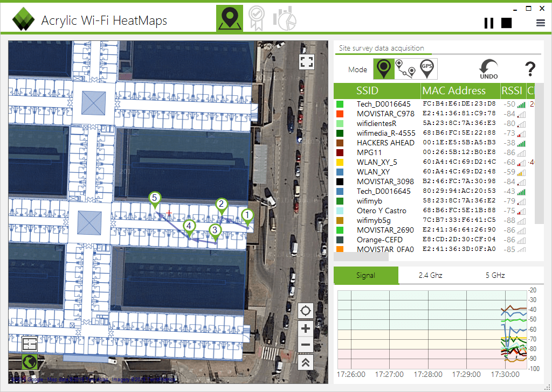The height and width of the screenshot is (392, 552).
Task: Center the map with the crosshair button
Action: pyautogui.click(x=306, y=311)
